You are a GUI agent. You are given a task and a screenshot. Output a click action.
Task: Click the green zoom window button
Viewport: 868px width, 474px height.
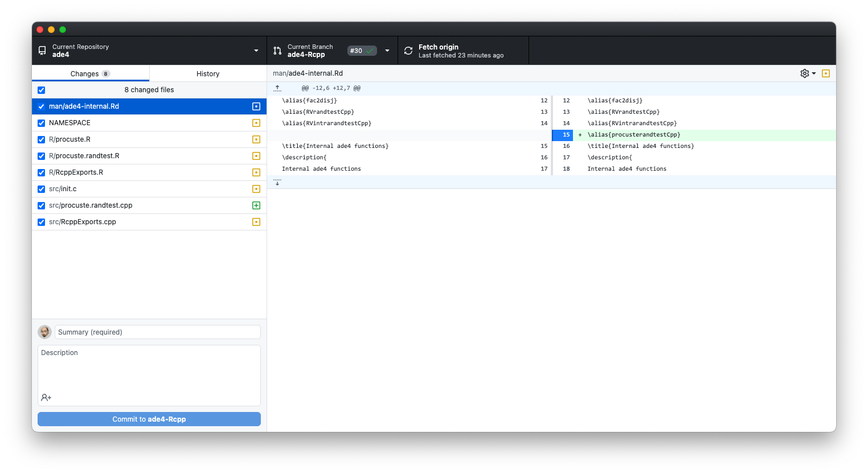click(x=63, y=30)
